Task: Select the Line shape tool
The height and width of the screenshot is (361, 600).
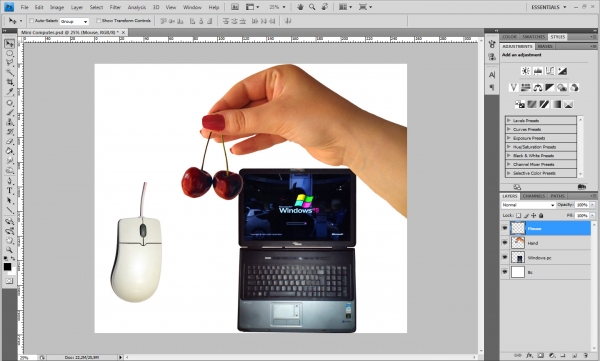Action: pos(9,210)
